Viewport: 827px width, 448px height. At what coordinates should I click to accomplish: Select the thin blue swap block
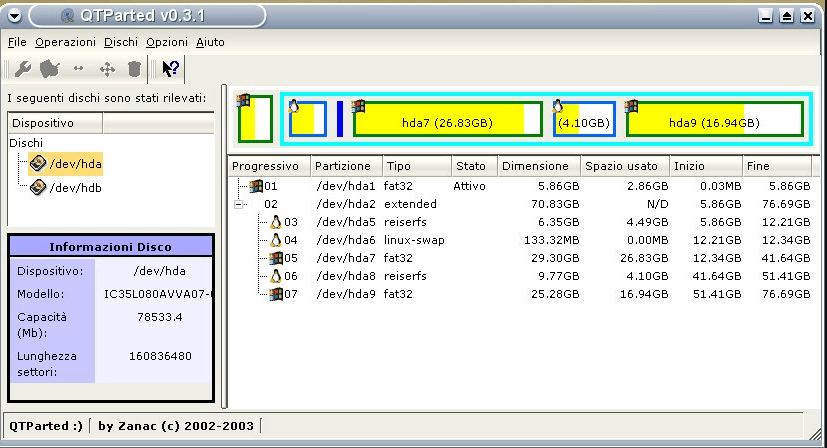tap(340, 119)
